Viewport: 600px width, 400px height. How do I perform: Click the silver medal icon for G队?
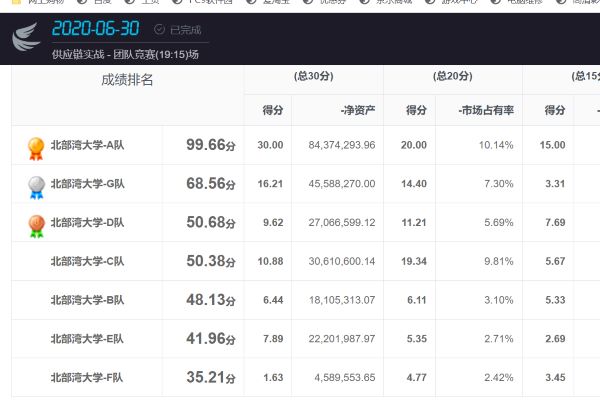pyautogui.click(x=35, y=187)
